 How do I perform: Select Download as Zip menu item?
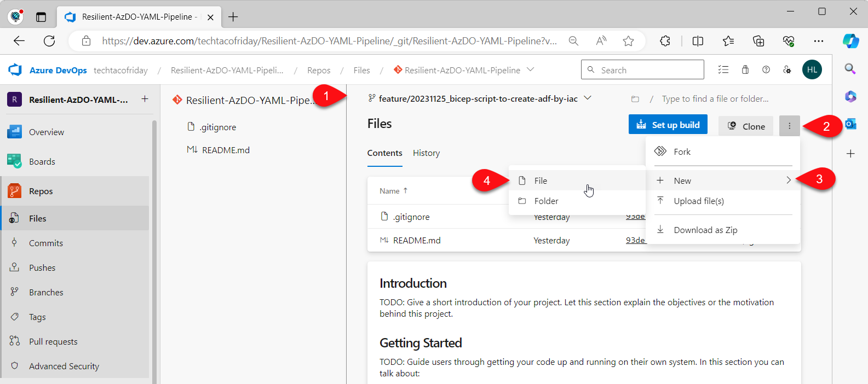[723, 230]
